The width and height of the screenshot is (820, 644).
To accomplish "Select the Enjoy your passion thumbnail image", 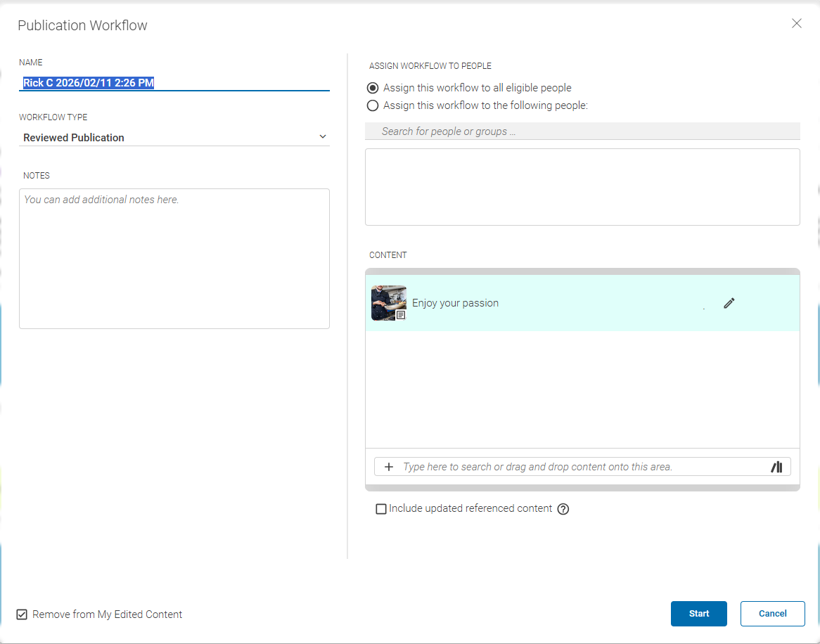I will coord(388,301).
